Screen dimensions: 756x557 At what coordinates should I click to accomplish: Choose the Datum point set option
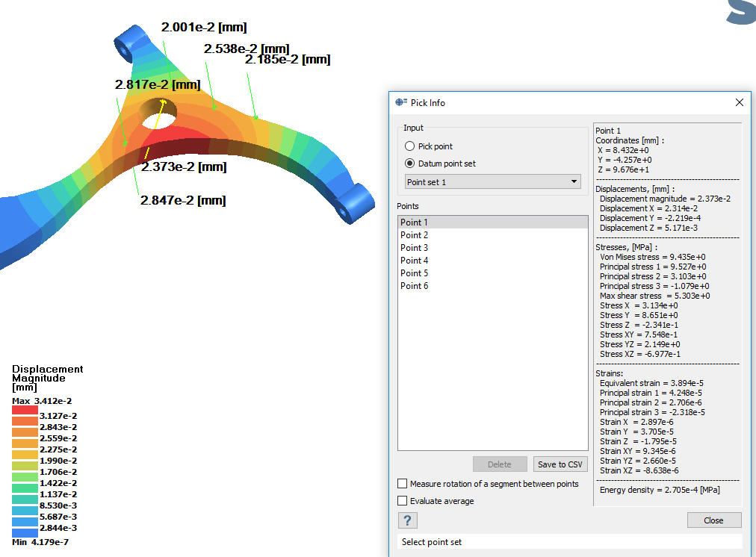(409, 164)
